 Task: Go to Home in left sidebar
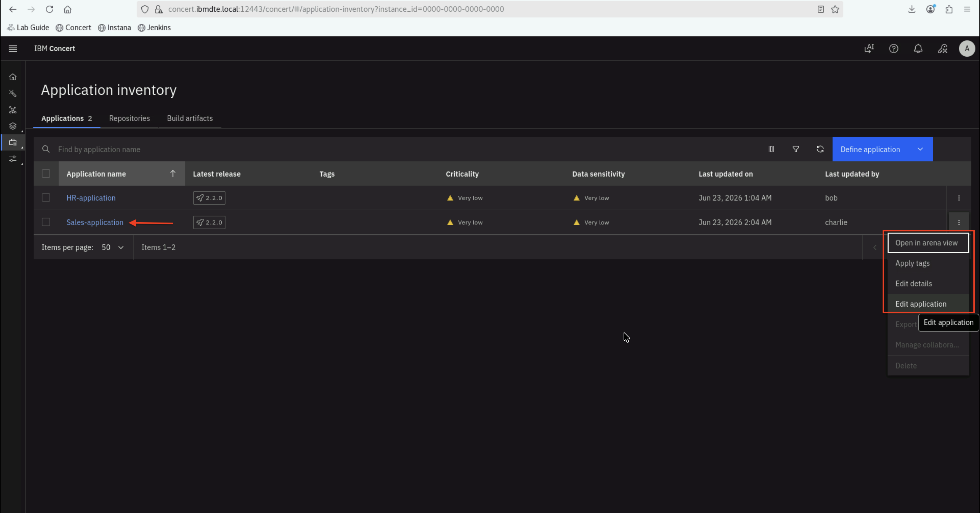(13, 77)
